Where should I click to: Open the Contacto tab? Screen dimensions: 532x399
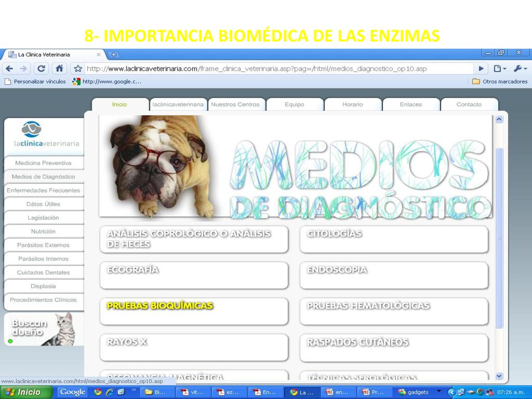[469, 104]
